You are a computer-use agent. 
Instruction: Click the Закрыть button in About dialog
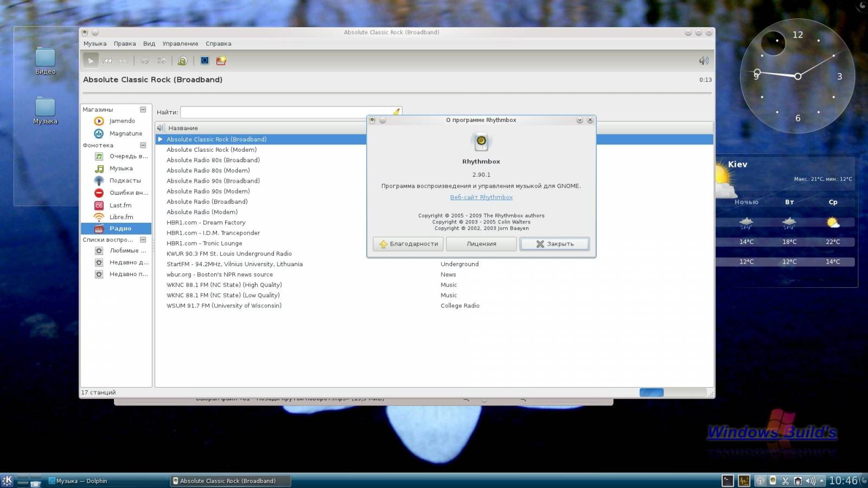pos(554,244)
